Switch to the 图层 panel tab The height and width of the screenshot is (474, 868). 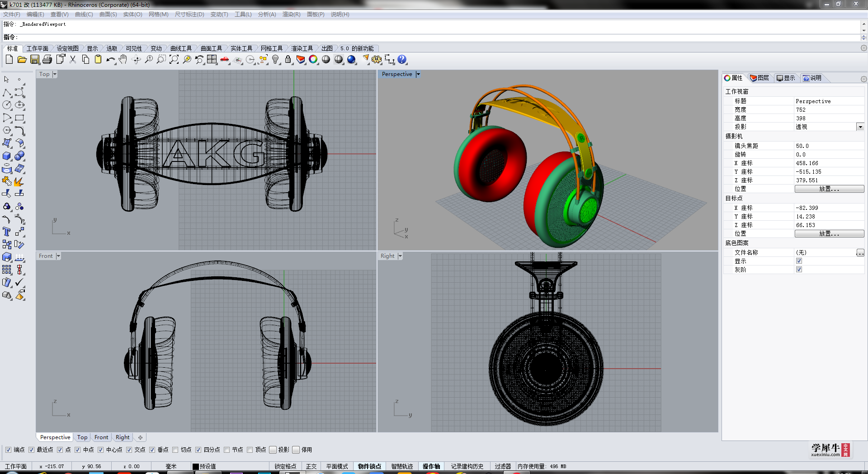point(759,78)
